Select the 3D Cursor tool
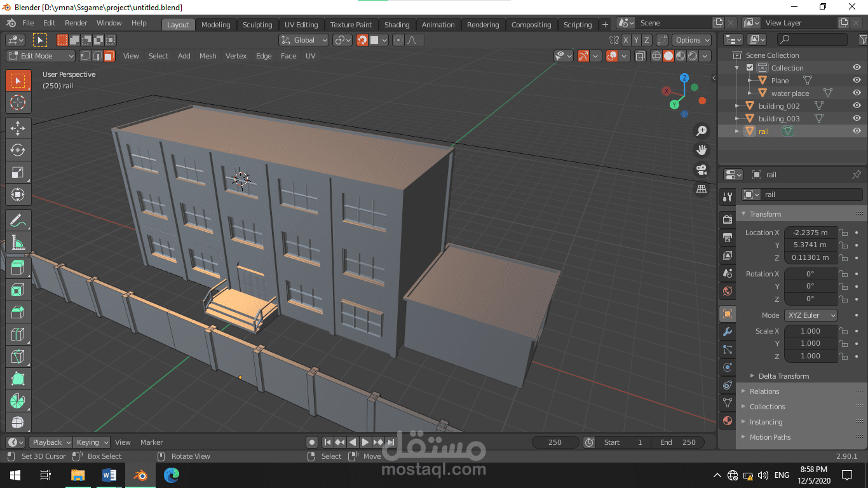Viewport: 868px width, 488px height. pyautogui.click(x=18, y=102)
